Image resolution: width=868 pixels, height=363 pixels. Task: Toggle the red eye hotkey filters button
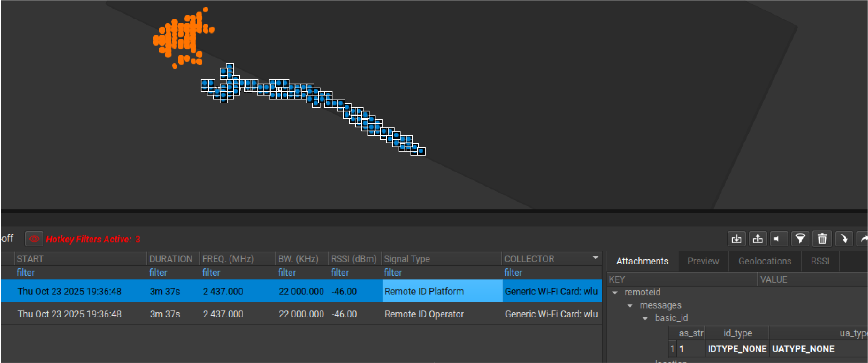(34, 239)
